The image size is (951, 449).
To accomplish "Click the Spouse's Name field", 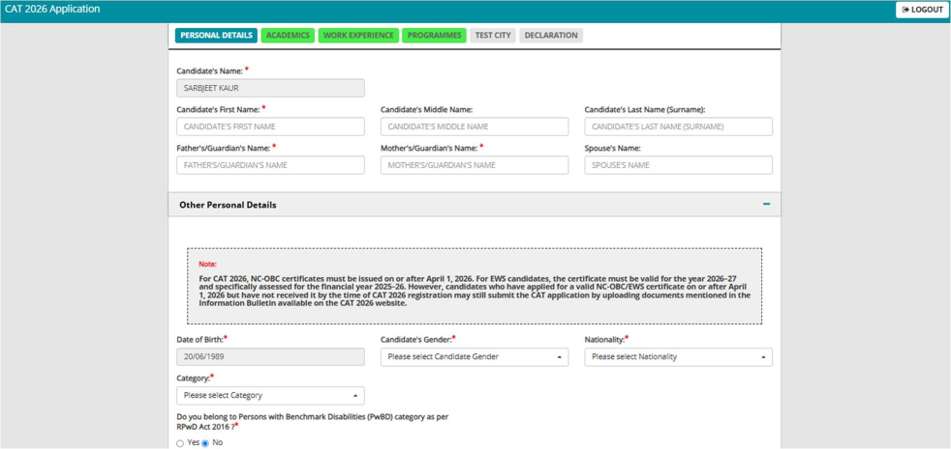I will (x=679, y=165).
